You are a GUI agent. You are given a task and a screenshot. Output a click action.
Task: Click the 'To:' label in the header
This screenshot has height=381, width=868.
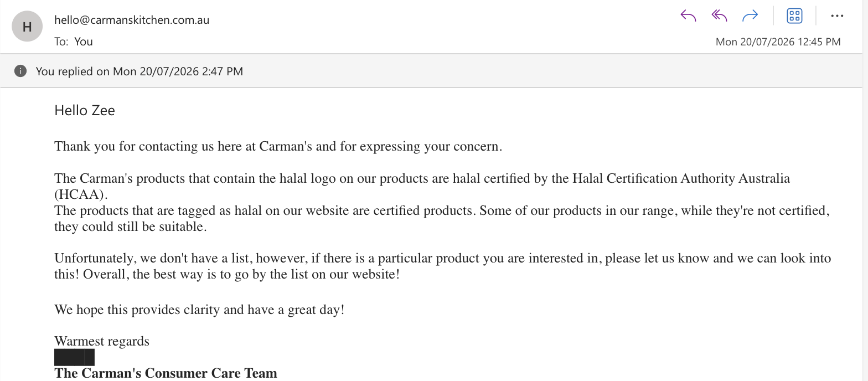61,42
